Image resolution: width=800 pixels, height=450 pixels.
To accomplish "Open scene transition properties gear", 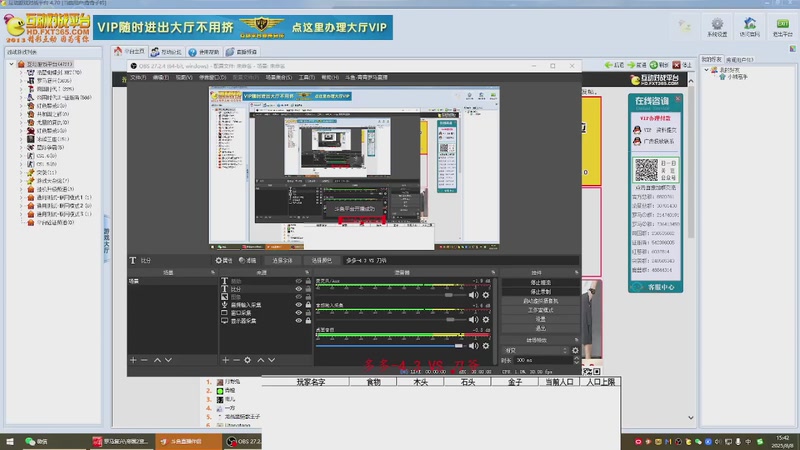I will pos(575,351).
